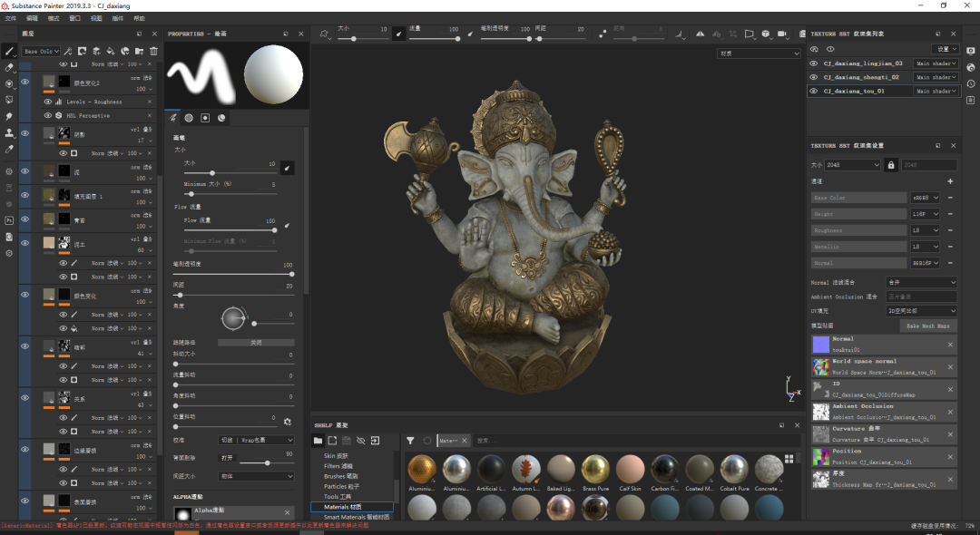
Task: Open the UV填充 dropdown
Action: tap(921, 310)
